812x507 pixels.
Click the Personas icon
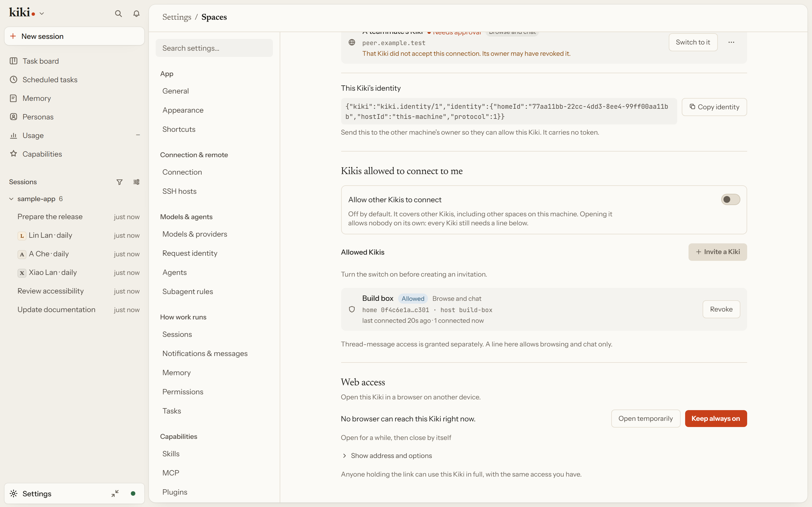[x=14, y=117]
